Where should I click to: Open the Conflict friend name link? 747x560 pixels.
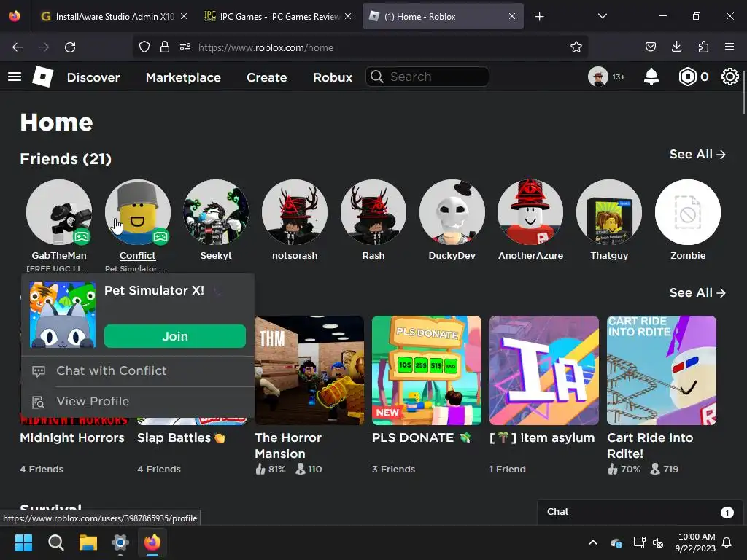coord(138,256)
